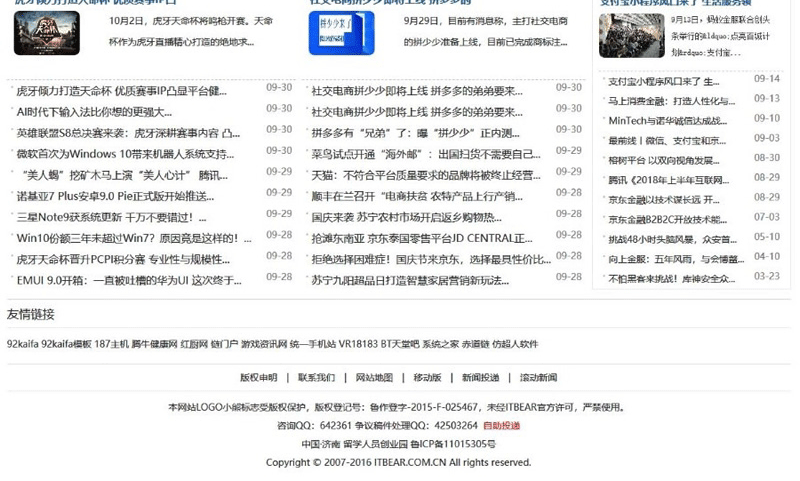Open article 菜鸟试点开通"海外邮"

click(x=426, y=154)
